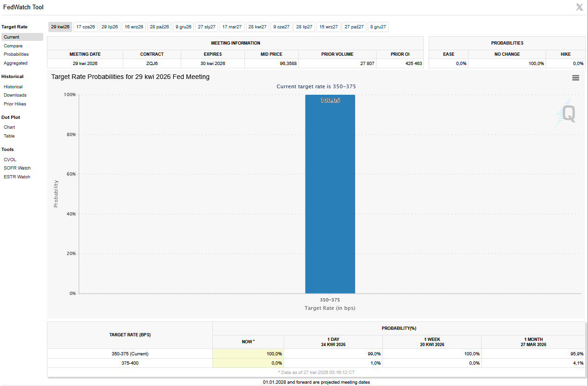
Task: Close the FedWatch Tool panel
Action: (579, 7)
